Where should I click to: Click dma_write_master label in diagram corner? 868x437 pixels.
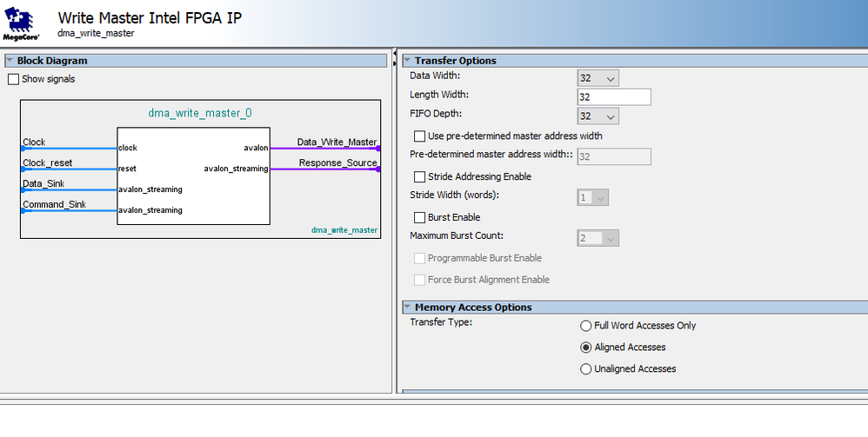[344, 230]
